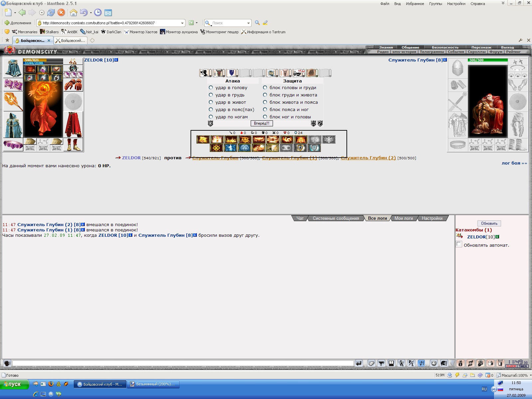Click the shield refresh-arrows icon
Image resolution: width=532 pixels, height=399 pixels.
click(x=320, y=123)
